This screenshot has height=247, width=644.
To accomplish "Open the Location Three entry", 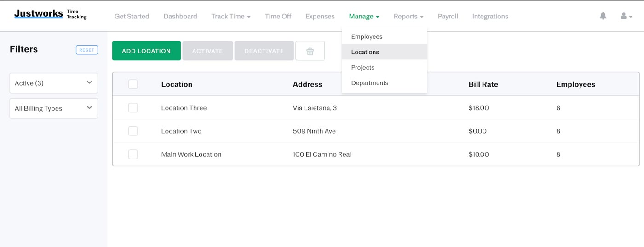I will point(184,108).
